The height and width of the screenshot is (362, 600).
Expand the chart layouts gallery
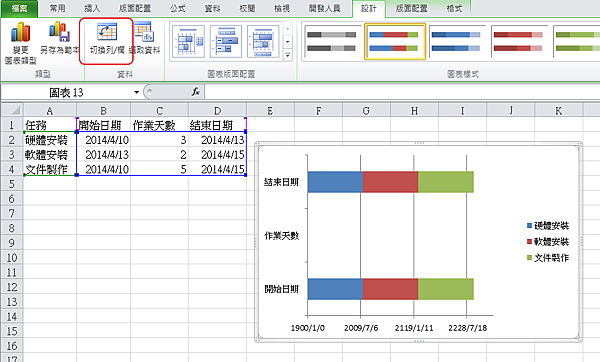point(288,55)
